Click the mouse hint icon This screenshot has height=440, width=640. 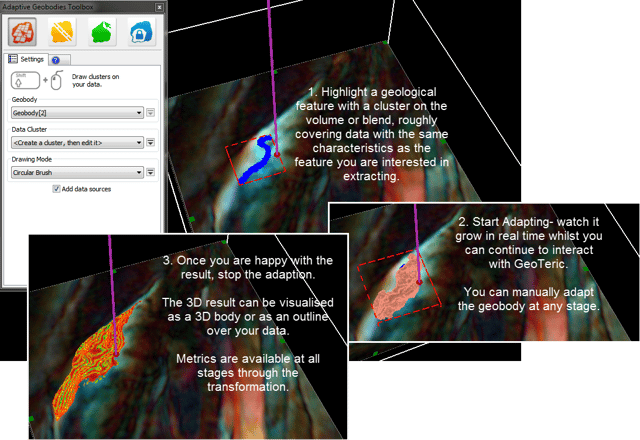pyautogui.click(x=56, y=80)
